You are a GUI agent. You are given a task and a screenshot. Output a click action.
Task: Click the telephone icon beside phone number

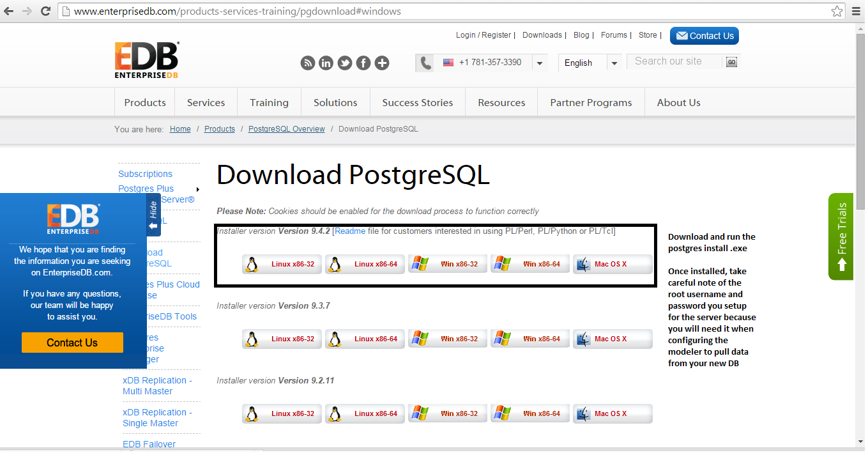click(x=425, y=63)
